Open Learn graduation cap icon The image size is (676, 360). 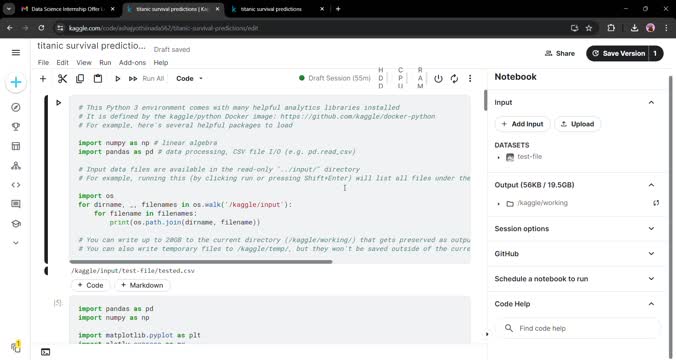(x=16, y=223)
